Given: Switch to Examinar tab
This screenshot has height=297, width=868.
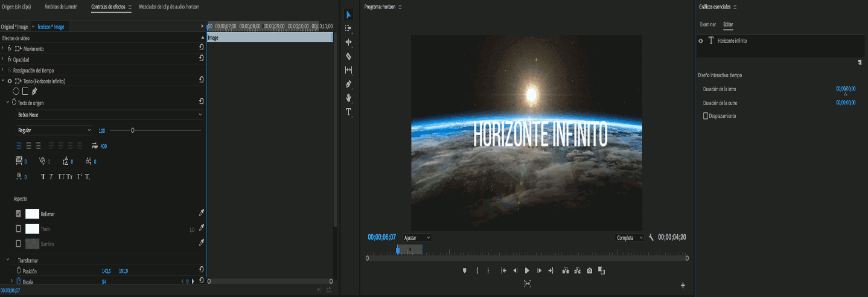Looking at the screenshot, I should point(708,24).
